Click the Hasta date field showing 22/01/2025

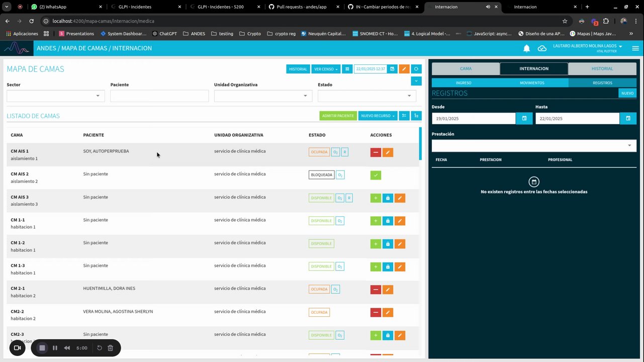(x=577, y=118)
